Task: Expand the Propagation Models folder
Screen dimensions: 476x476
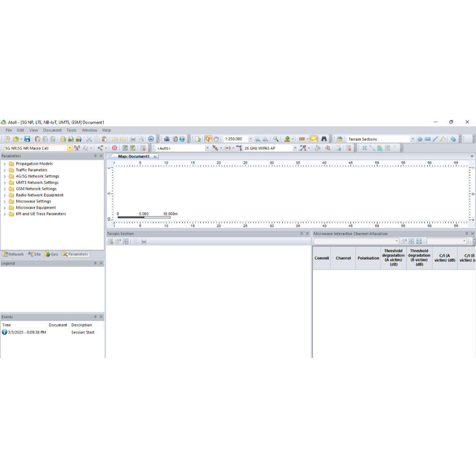Action: click(x=5, y=164)
